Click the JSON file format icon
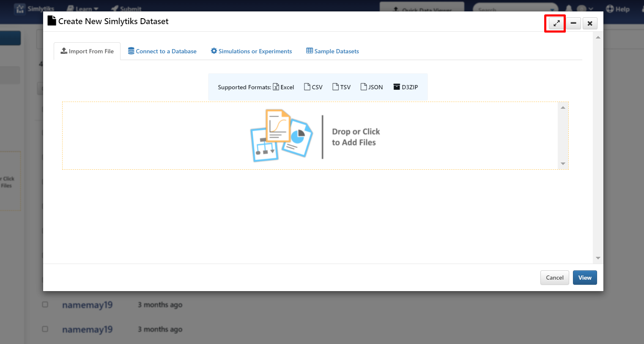The image size is (644, 344). (364, 87)
